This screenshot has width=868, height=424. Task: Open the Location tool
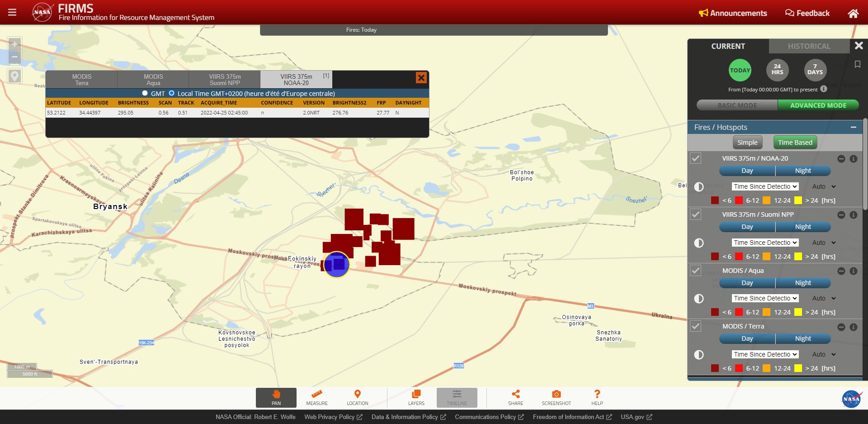[x=358, y=397]
